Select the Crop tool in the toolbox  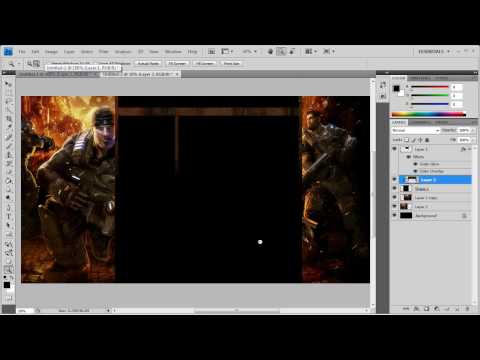point(8,119)
